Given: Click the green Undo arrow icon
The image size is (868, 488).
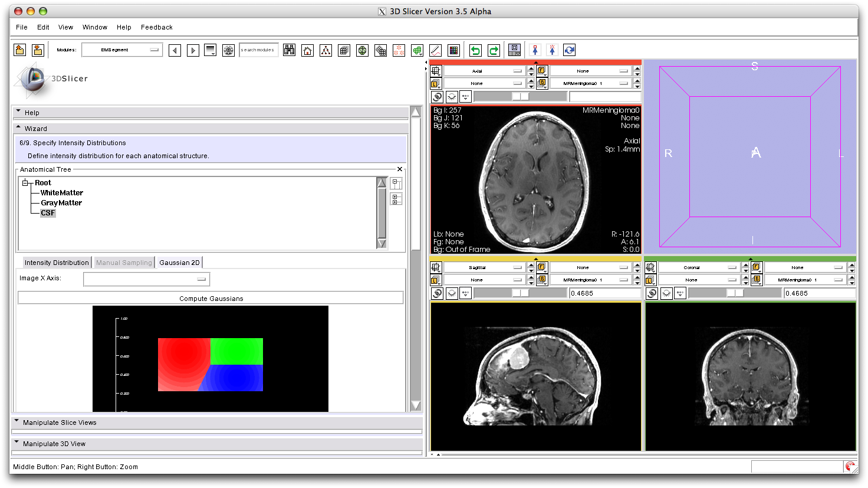Looking at the screenshot, I should (x=475, y=50).
